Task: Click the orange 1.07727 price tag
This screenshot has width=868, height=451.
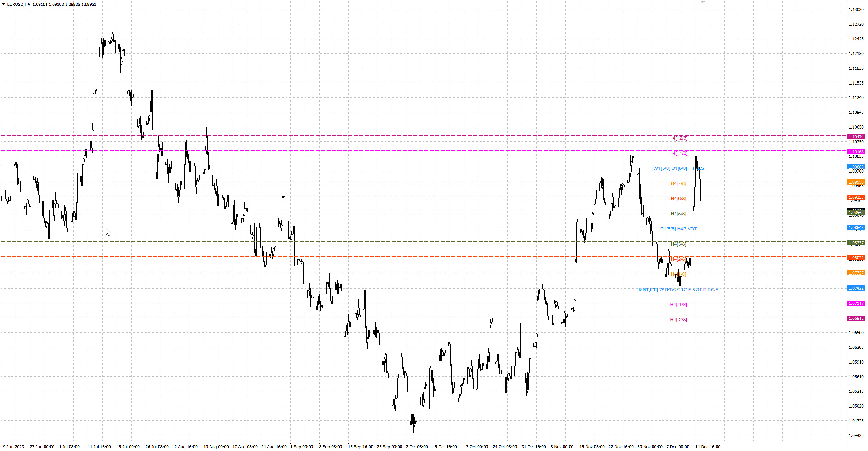Action: (856, 273)
